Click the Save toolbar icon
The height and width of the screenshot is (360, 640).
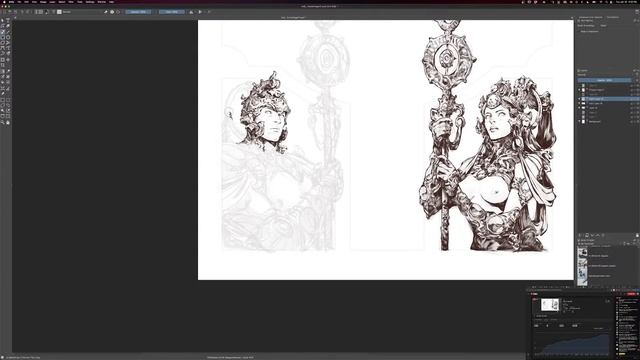point(16,12)
